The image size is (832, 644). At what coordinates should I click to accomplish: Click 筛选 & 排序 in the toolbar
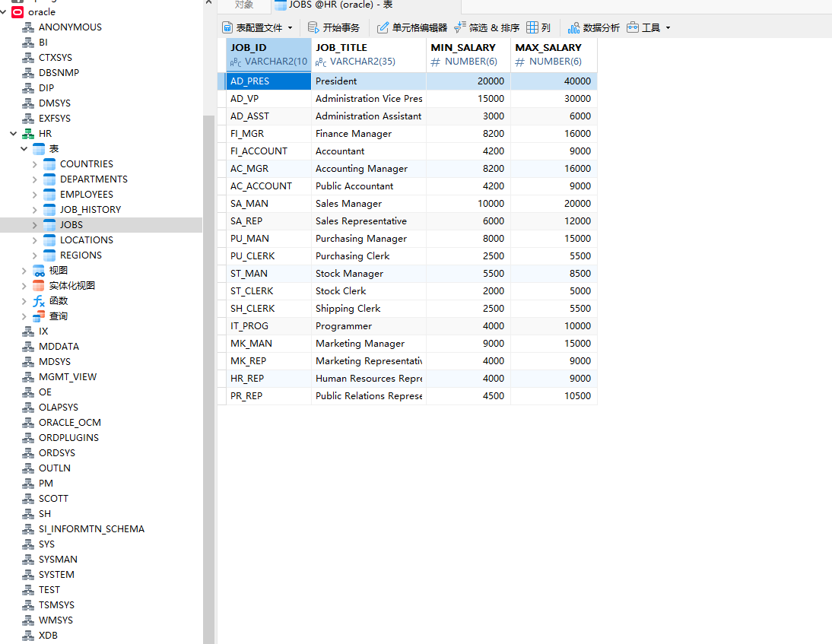pos(487,27)
